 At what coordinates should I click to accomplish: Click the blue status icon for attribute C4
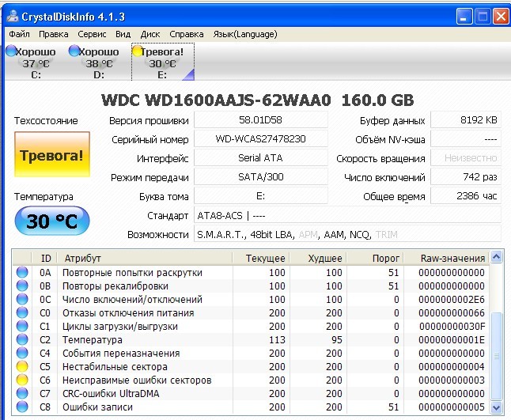tap(22, 353)
